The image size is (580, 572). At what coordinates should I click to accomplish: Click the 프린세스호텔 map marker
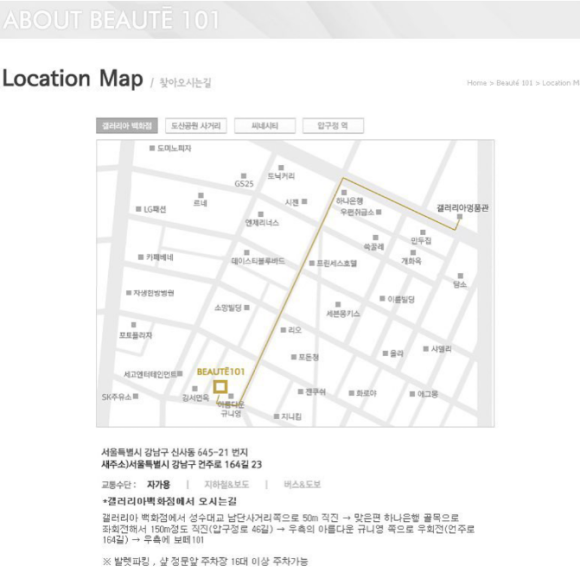(x=312, y=263)
